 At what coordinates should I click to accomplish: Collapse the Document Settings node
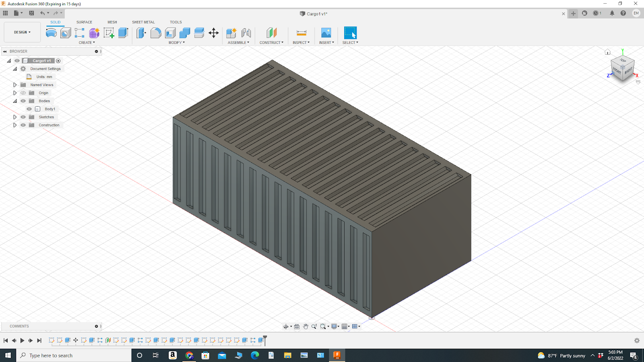[x=15, y=69]
